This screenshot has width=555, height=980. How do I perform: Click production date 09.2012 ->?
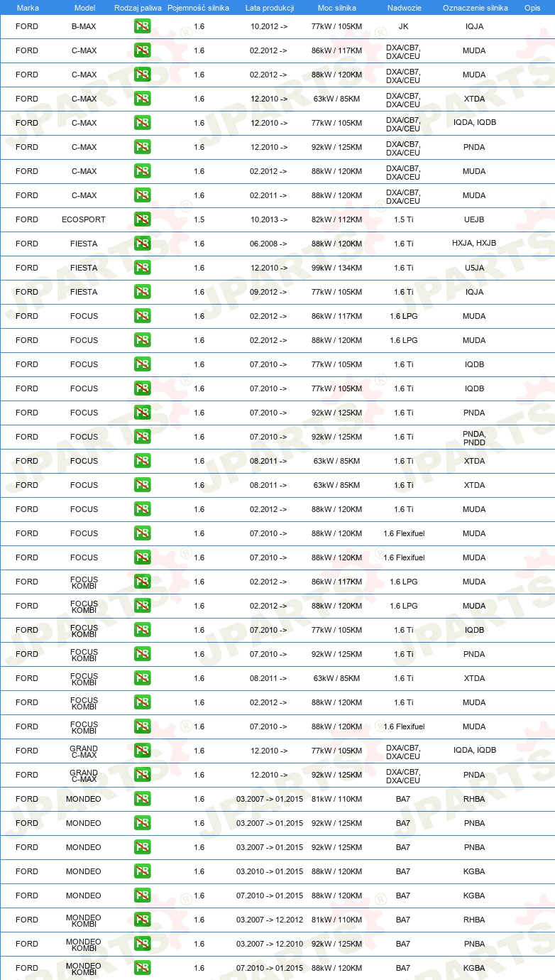coord(269,292)
